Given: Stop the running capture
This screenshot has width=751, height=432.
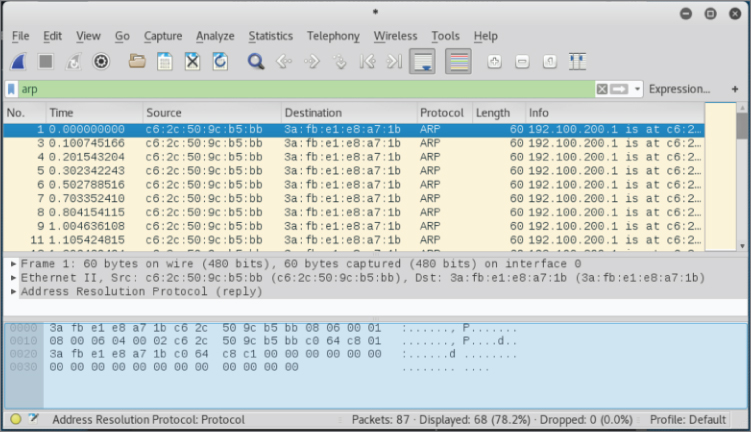Looking at the screenshot, I should coord(46,61).
